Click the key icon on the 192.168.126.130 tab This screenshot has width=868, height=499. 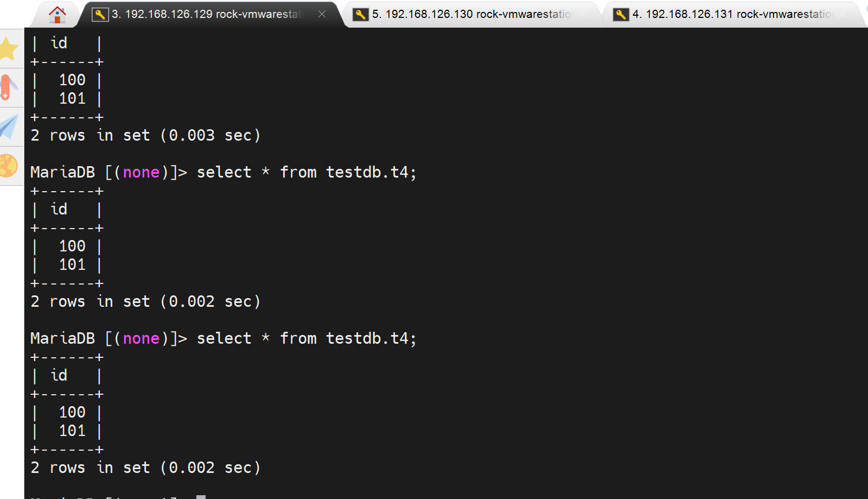360,15
